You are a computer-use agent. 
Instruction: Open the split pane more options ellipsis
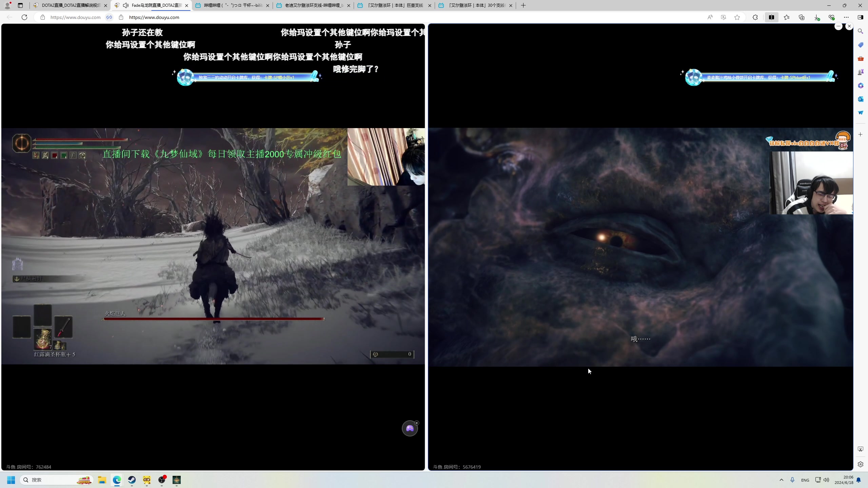coord(838,26)
